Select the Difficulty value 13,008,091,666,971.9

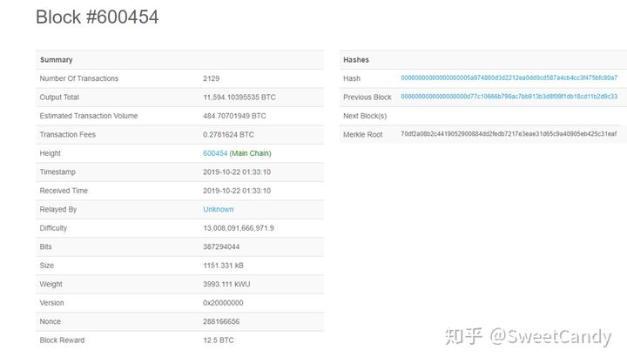click(239, 228)
